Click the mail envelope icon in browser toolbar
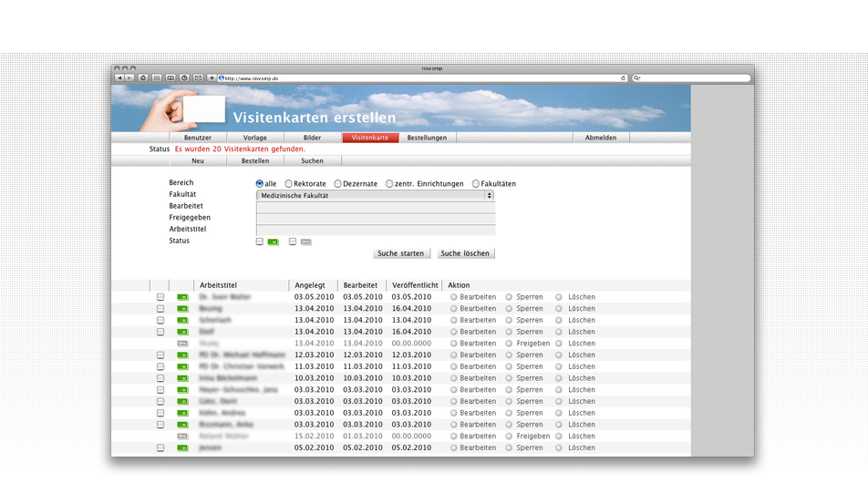This screenshot has height=483, width=868. (x=198, y=78)
